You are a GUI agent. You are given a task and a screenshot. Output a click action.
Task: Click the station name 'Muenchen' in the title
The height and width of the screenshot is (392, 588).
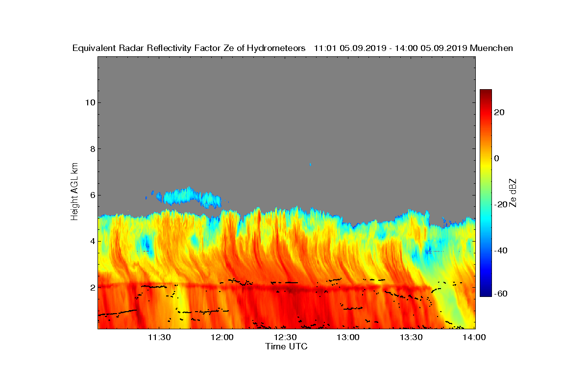tap(491, 48)
